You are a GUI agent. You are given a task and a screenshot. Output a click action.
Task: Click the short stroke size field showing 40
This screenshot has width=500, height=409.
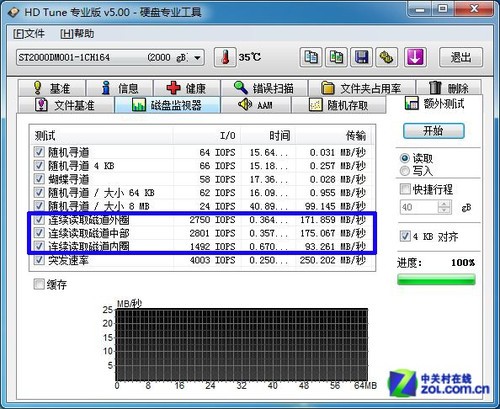click(x=419, y=207)
